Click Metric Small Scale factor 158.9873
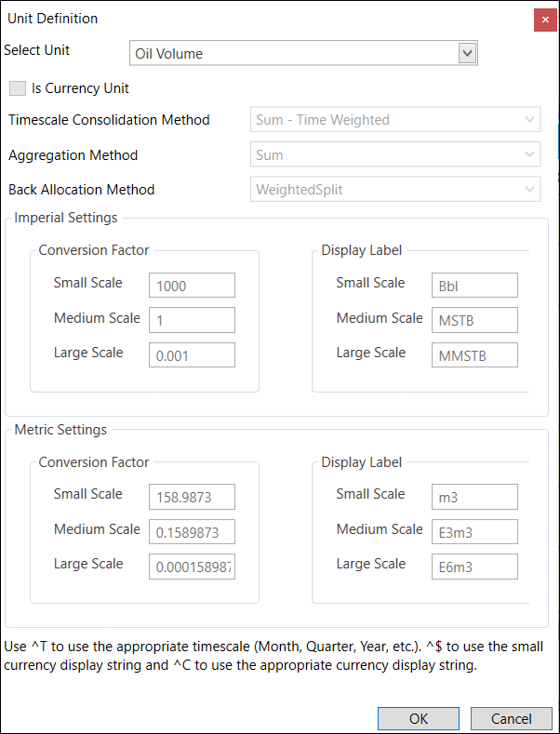The height and width of the screenshot is (734, 560). point(192,497)
